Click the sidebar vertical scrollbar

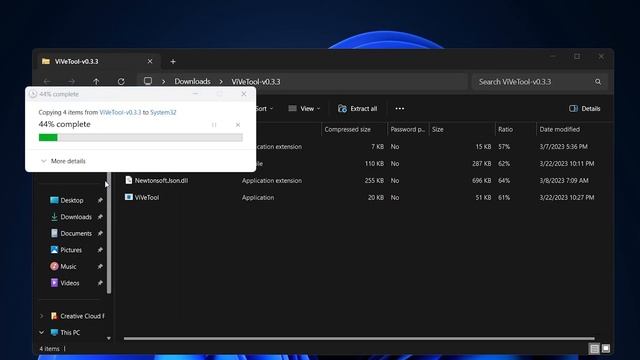(109, 233)
